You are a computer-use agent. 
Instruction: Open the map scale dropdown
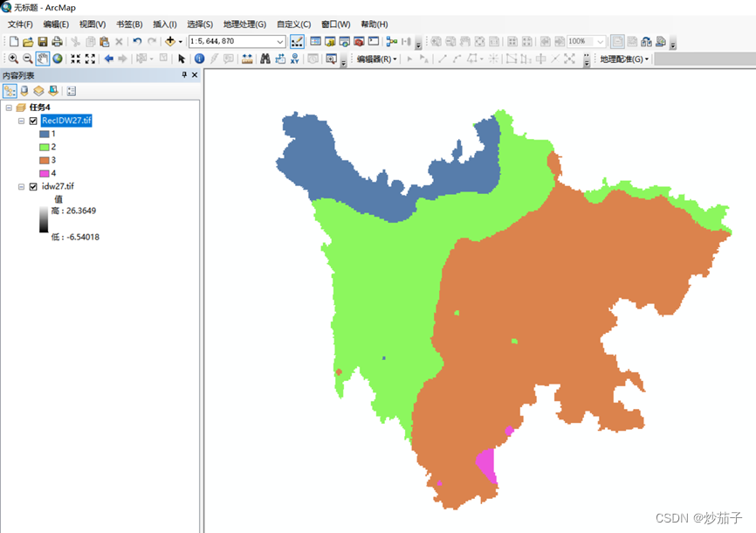280,42
